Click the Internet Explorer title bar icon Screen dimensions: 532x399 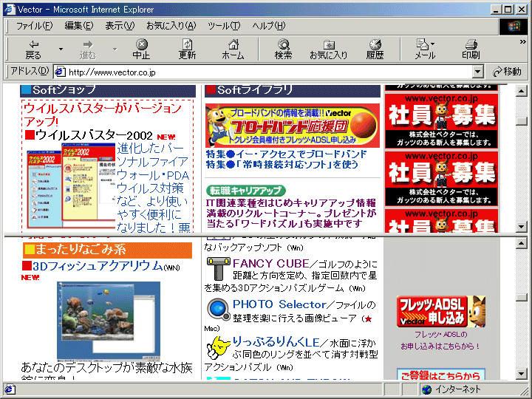pos(10,9)
